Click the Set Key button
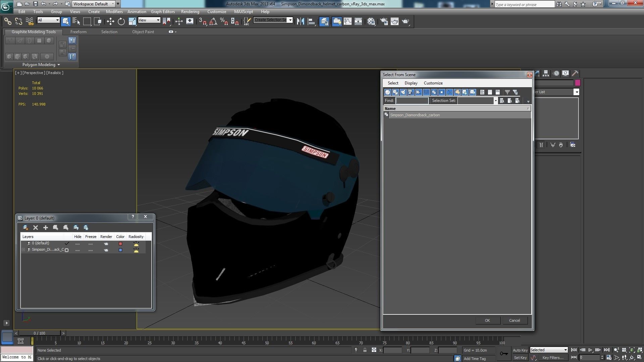644x362 pixels. (x=520, y=358)
